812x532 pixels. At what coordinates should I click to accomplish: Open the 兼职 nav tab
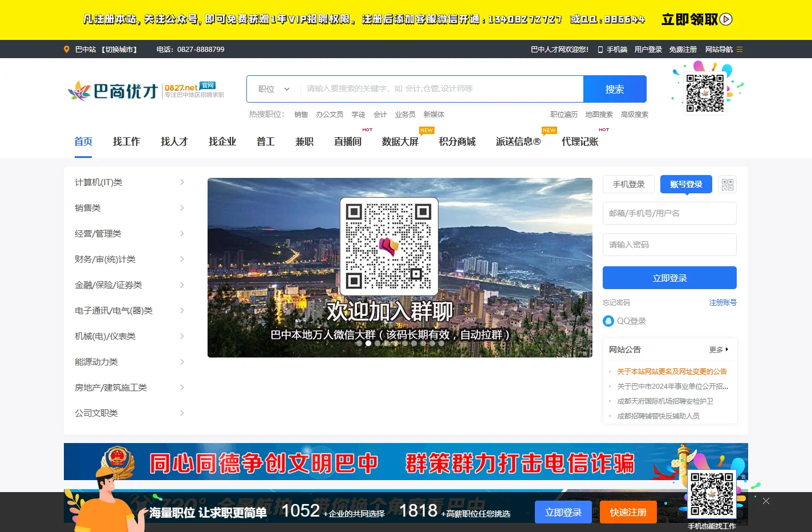pyautogui.click(x=304, y=141)
